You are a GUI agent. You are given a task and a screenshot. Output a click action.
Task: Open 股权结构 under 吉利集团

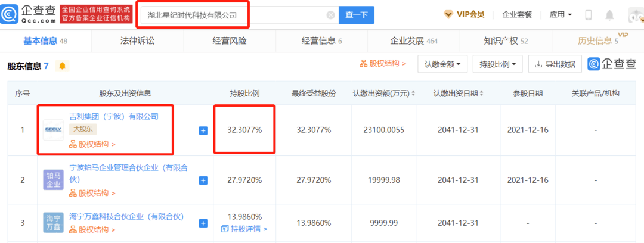pyautogui.click(x=92, y=144)
